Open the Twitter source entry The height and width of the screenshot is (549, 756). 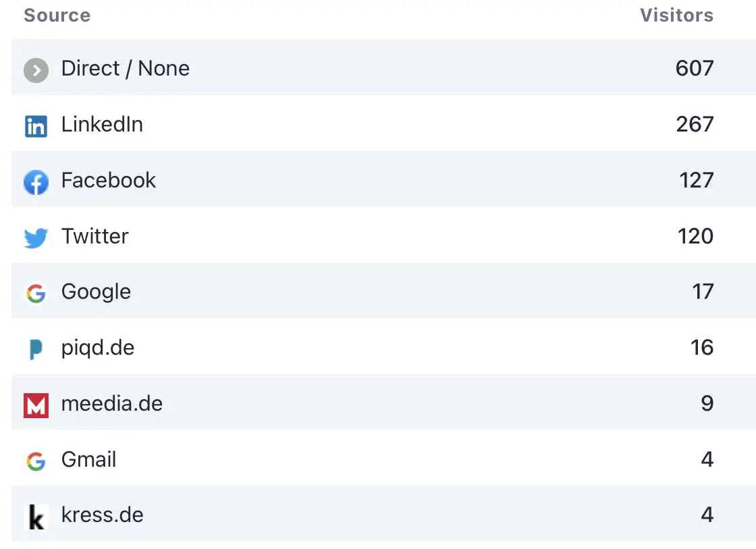pos(94,236)
